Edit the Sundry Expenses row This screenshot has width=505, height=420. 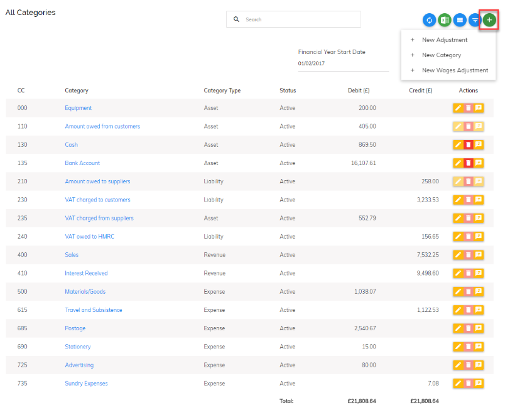point(458,383)
